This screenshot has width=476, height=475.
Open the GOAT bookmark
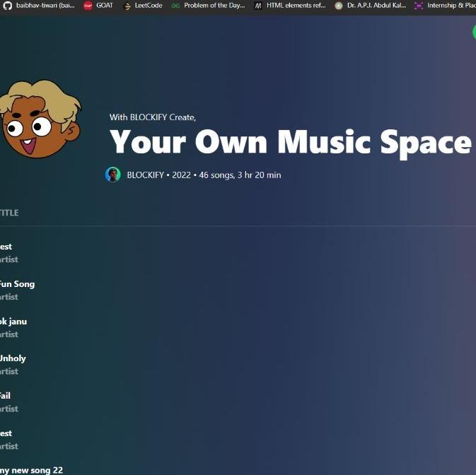tap(98, 5)
